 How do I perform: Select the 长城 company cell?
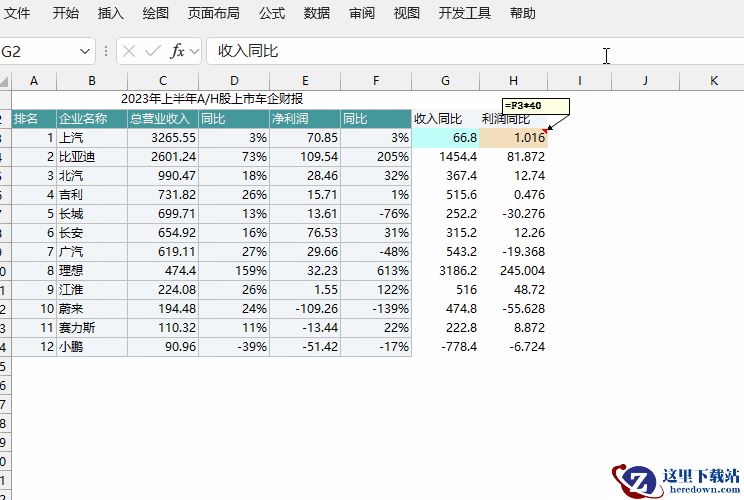92,214
